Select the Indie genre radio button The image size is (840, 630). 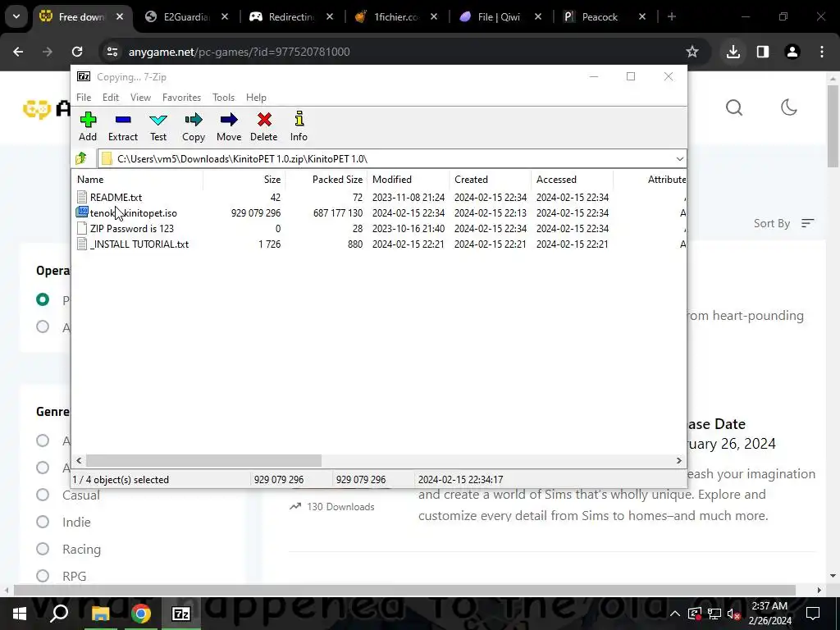point(43,522)
